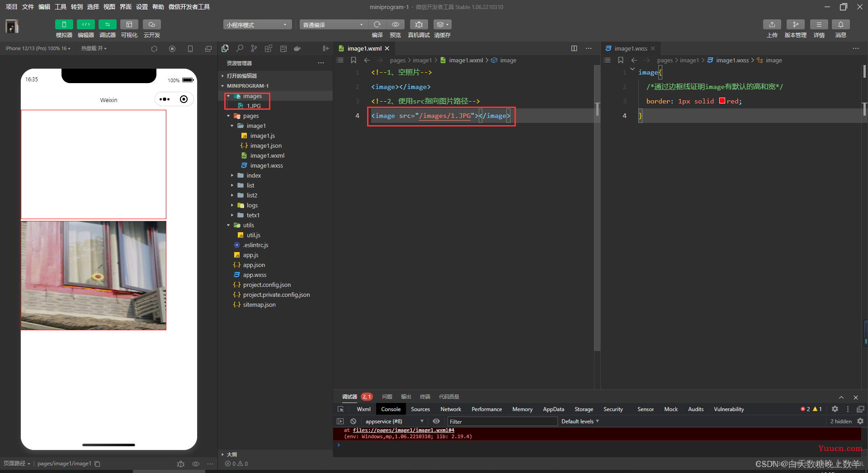868x473 pixels.
Task: Open project.config.json file
Action: [x=267, y=285]
